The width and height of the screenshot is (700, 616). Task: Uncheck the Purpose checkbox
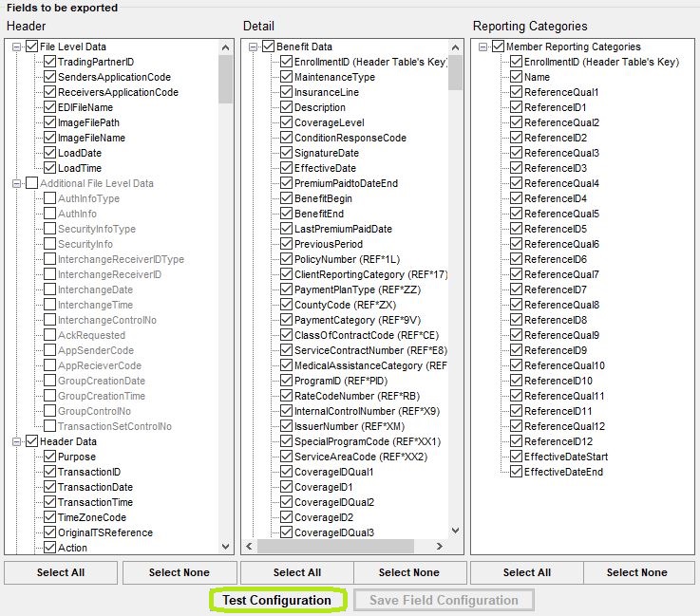click(50, 457)
